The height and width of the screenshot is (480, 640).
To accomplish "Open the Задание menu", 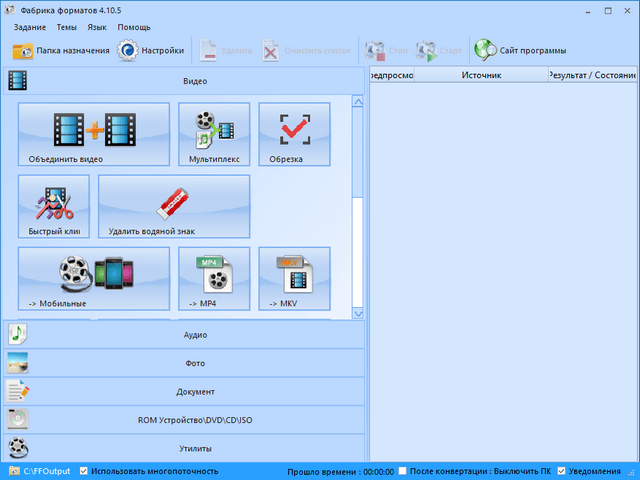I will (x=30, y=27).
